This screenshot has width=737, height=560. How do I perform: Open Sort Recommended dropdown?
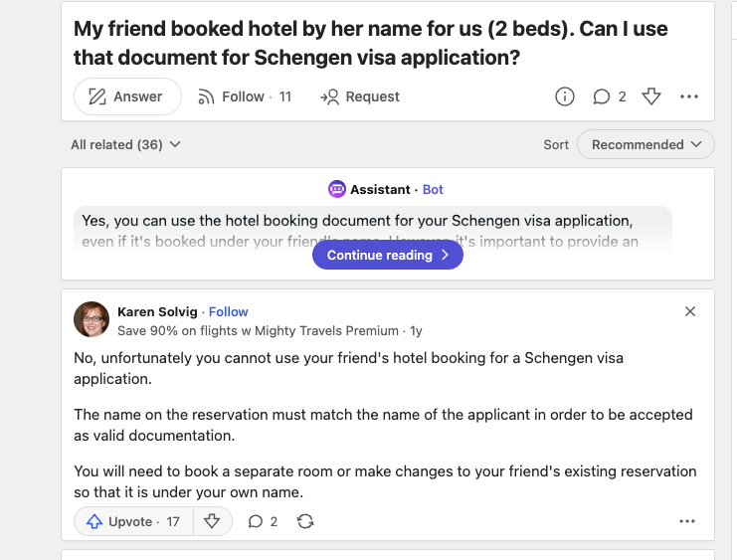tap(645, 144)
